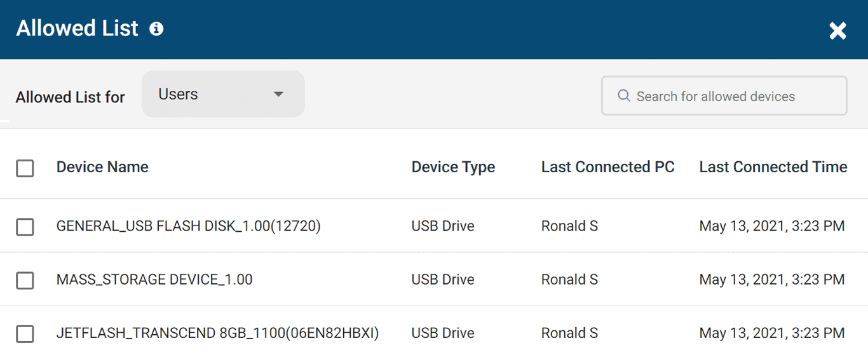The height and width of the screenshot is (364, 868).
Task: Focus the Search for allowed devices field
Action: coord(731,97)
